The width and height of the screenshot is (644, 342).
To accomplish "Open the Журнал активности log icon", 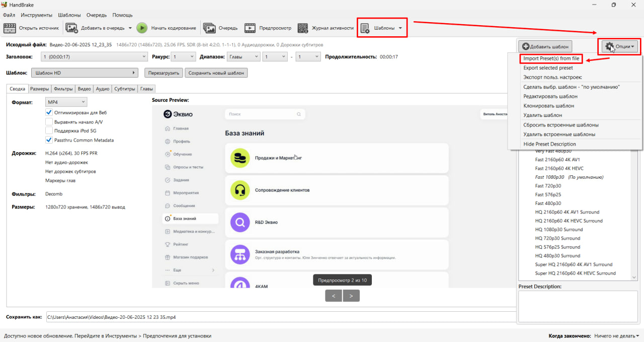I will [302, 28].
